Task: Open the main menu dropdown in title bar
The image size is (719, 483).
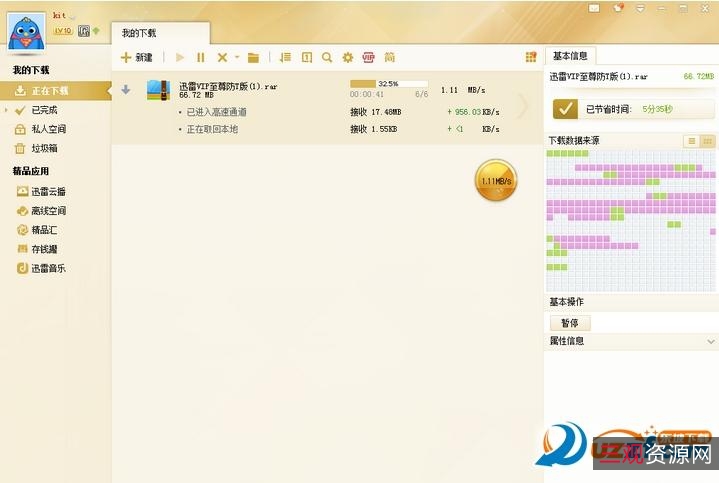Action: point(640,8)
